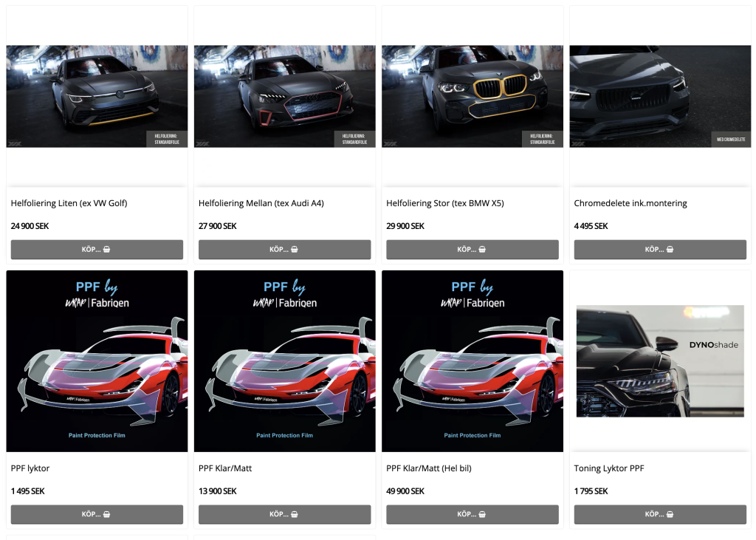
Task: Open Helfoliering Liten (ex VW Golf) title
Action: tap(69, 203)
